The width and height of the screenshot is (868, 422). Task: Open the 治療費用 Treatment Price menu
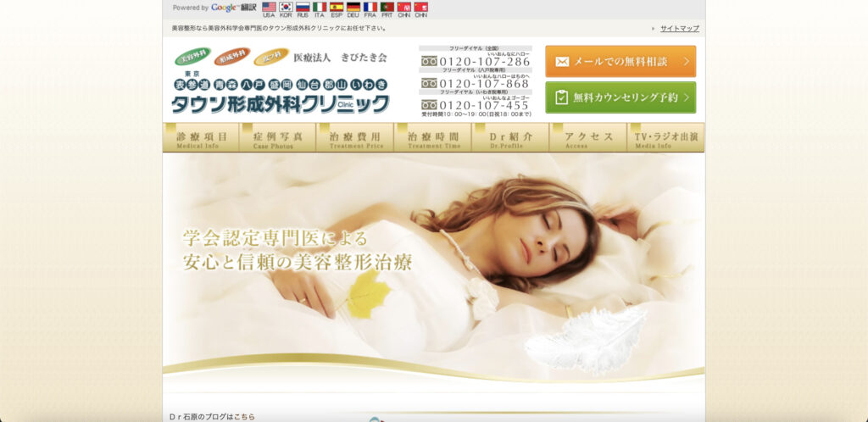[355, 138]
